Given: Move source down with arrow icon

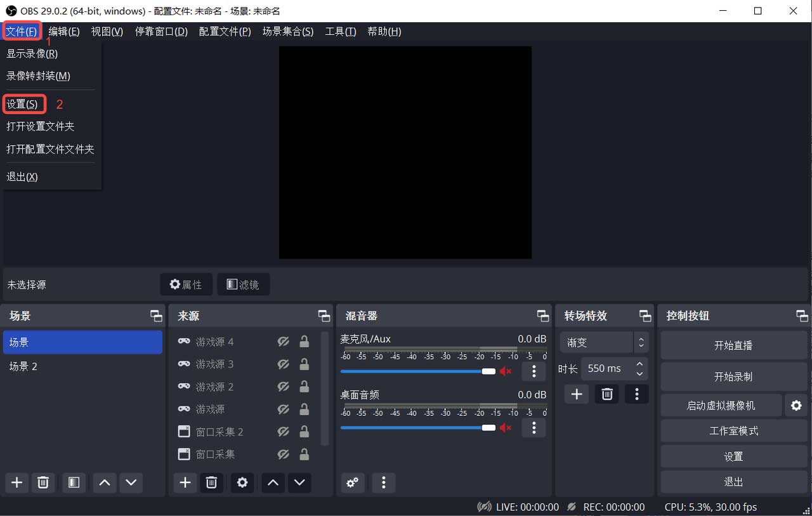Looking at the screenshot, I should (299, 482).
